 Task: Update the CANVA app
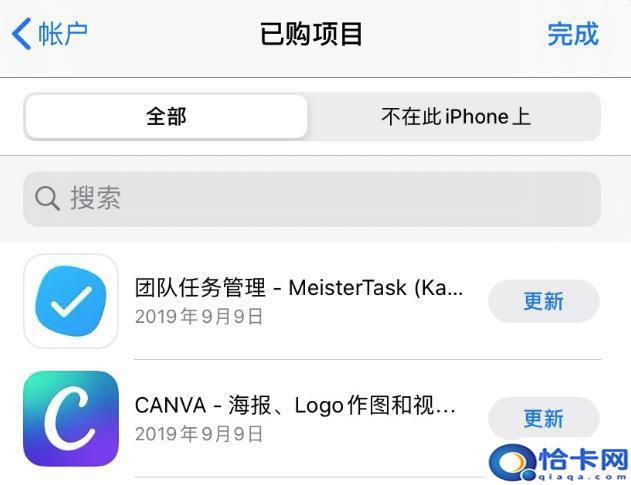click(544, 419)
